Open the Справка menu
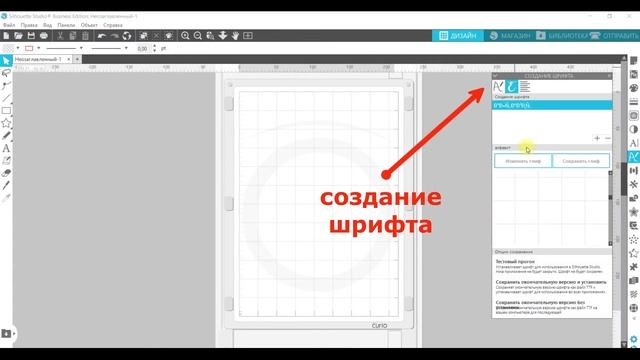The width and height of the screenshot is (640, 360). click(x=113, y=25)
